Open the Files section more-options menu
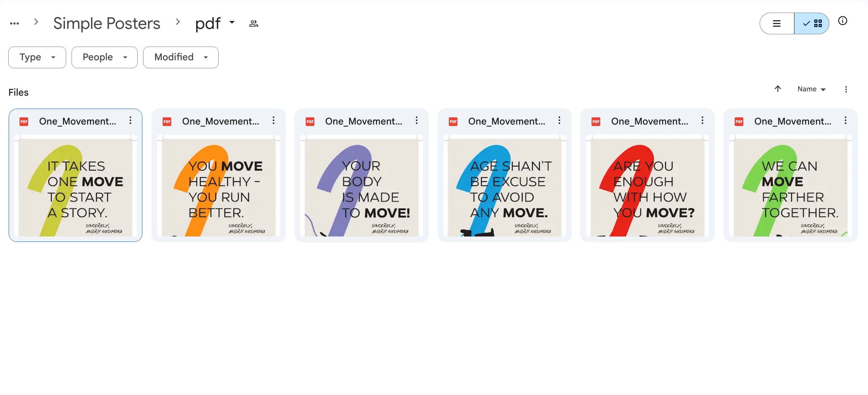 pos(846,89)
